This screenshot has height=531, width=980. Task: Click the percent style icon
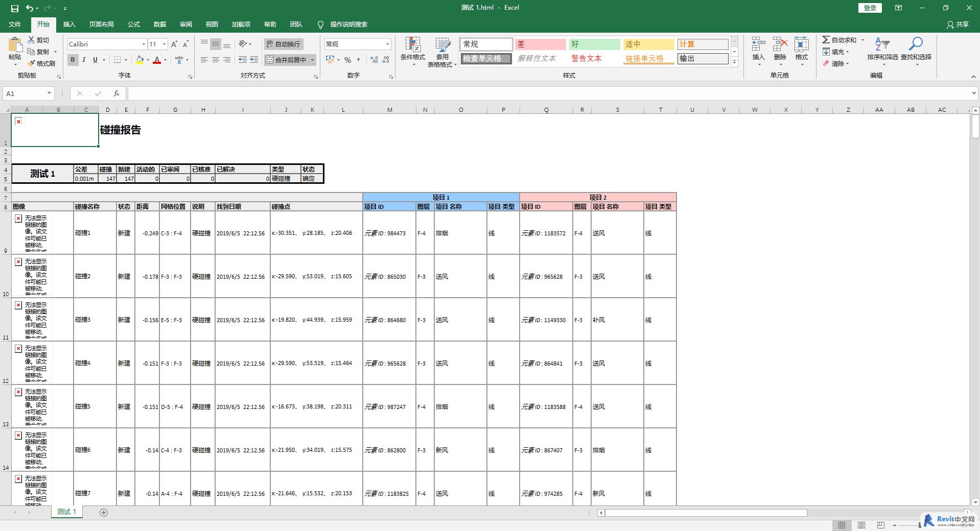347,60
